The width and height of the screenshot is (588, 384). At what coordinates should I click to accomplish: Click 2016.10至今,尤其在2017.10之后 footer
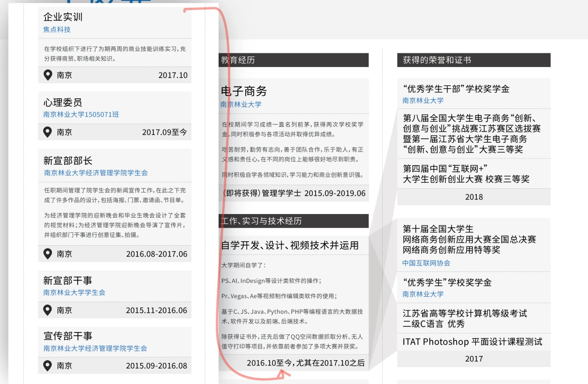coord(305,363)
